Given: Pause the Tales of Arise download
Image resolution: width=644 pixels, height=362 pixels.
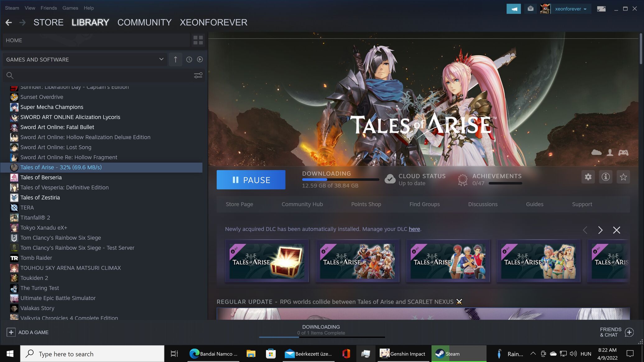Looking at the screenshot, I should 251,180.
